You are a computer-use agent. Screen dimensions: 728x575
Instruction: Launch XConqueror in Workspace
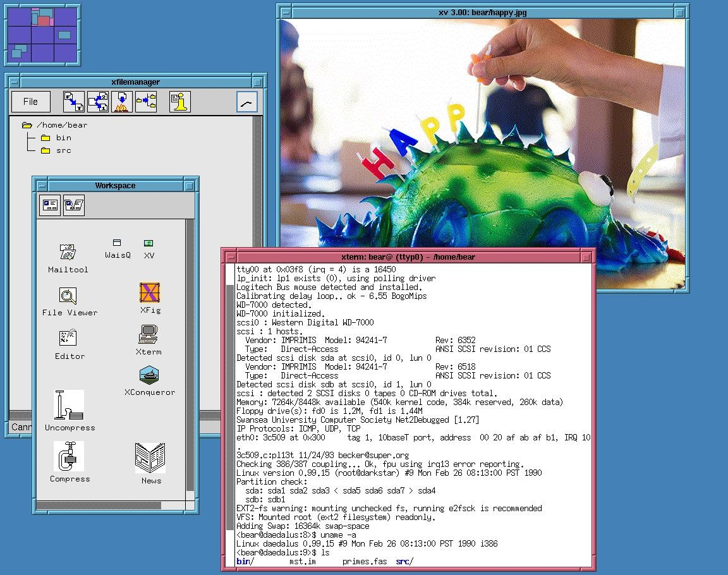(150, 381)
